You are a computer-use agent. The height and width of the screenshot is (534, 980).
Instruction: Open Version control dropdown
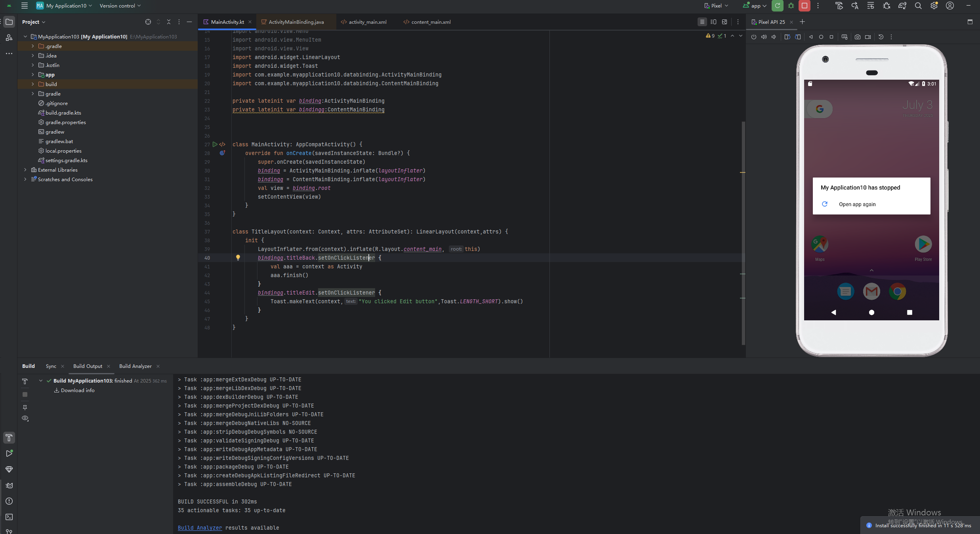[x=120, y=6]
